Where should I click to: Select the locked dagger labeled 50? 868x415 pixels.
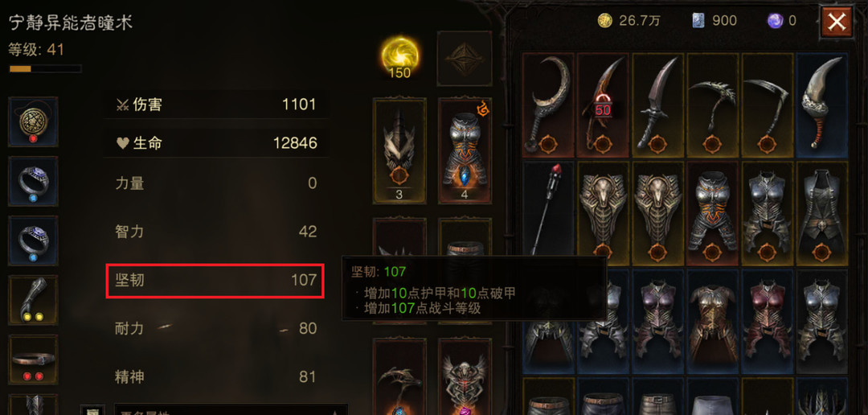(x=604, y=105)
